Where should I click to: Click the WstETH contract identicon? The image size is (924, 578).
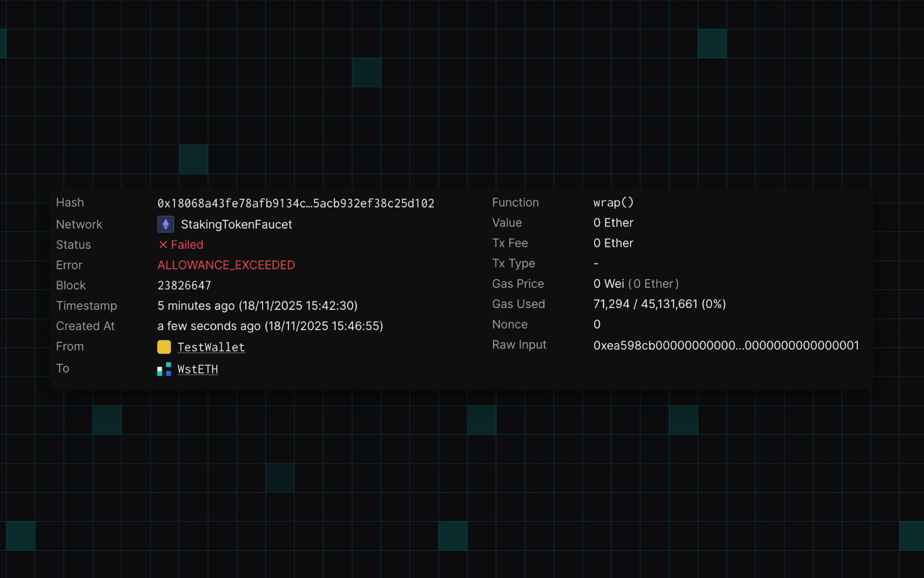(164, 369)
